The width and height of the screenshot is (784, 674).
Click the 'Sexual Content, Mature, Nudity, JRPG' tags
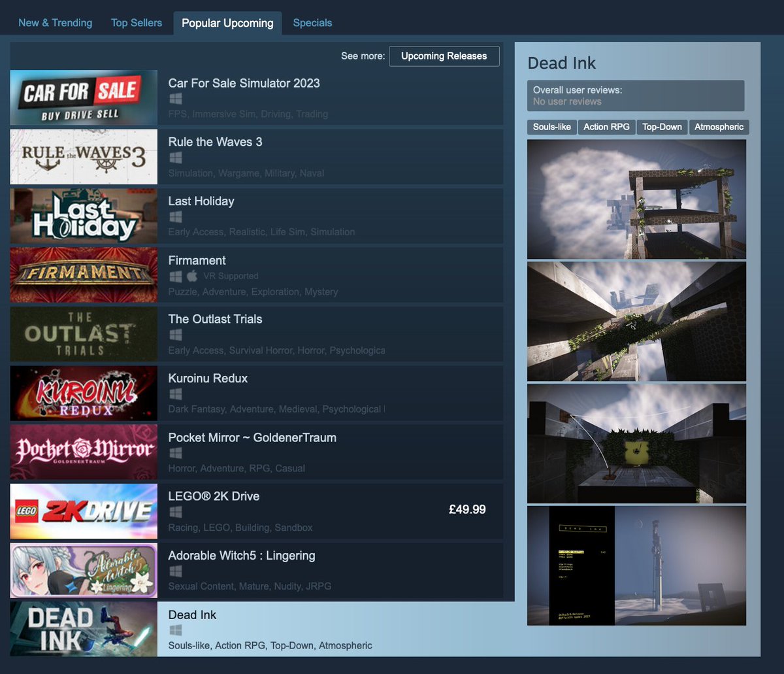pyautogui.click(x=250, y=586)
